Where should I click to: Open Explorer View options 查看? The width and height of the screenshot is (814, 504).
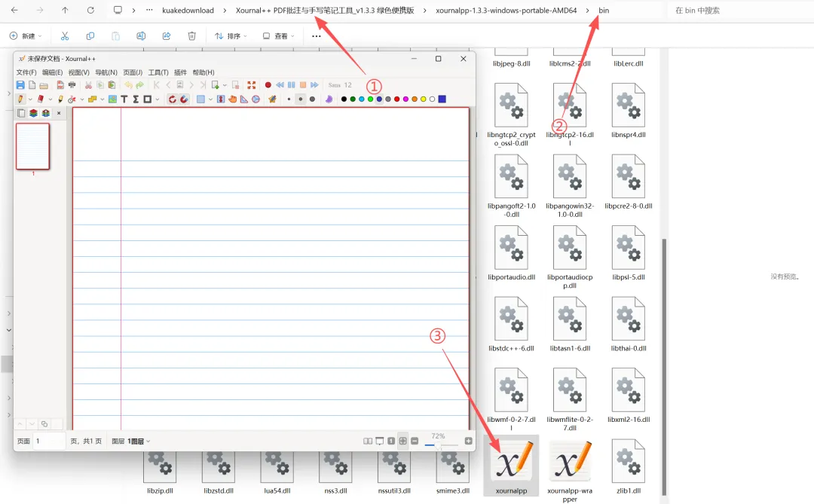(278, 36)
